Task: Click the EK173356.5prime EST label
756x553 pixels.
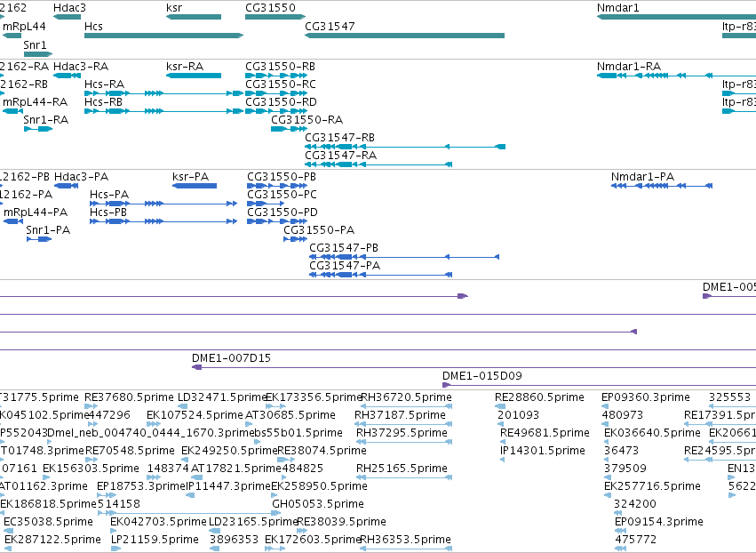Action: 314,397
